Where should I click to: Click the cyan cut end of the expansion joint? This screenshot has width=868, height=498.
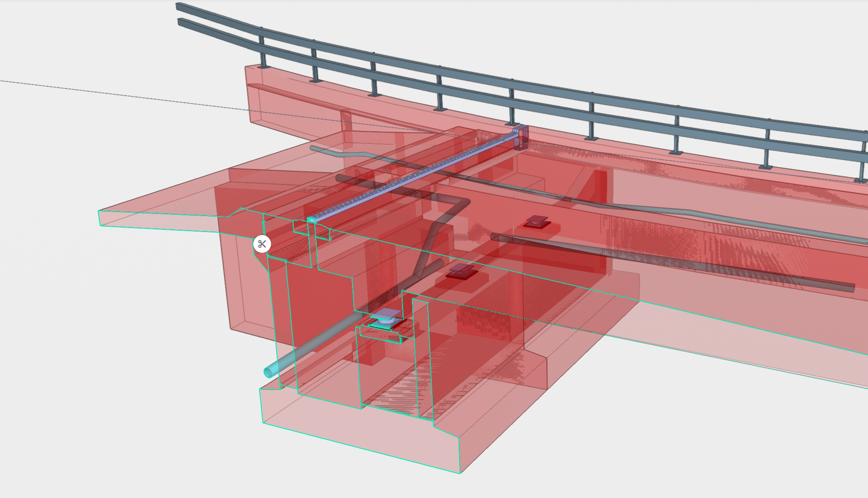click(312, 220)
